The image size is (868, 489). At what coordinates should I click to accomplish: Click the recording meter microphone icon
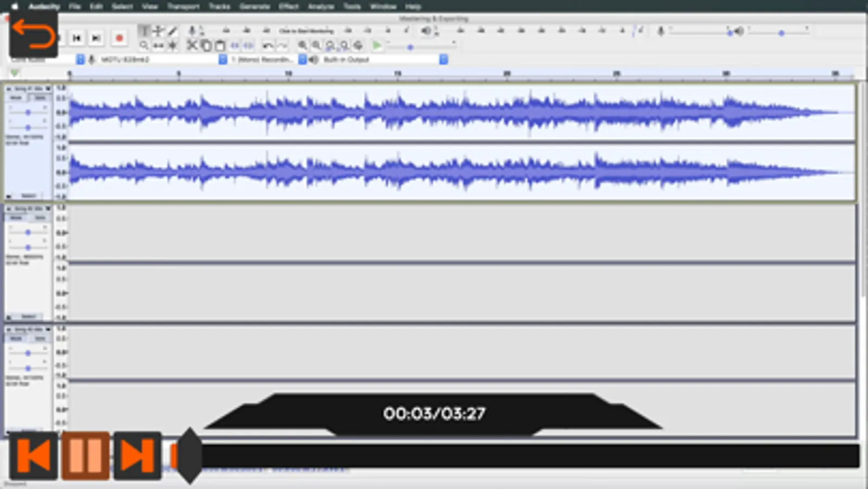tap(192, 31)
